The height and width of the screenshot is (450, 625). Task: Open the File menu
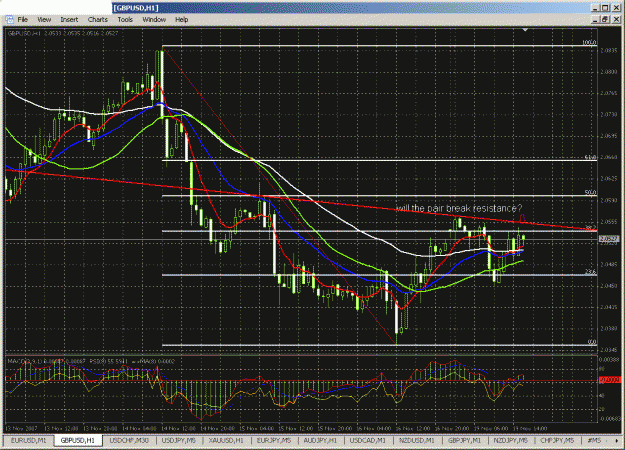[x=22, y=20]
